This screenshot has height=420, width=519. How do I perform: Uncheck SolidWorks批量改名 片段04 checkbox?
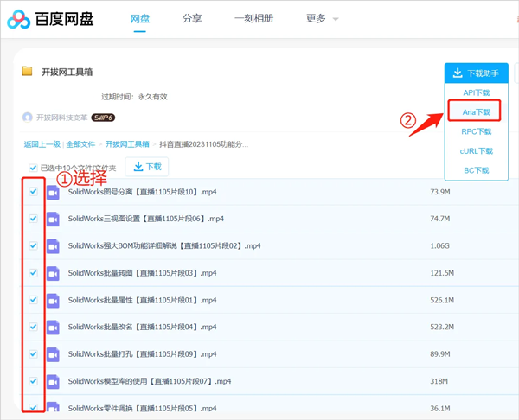(x=34, y=327)
